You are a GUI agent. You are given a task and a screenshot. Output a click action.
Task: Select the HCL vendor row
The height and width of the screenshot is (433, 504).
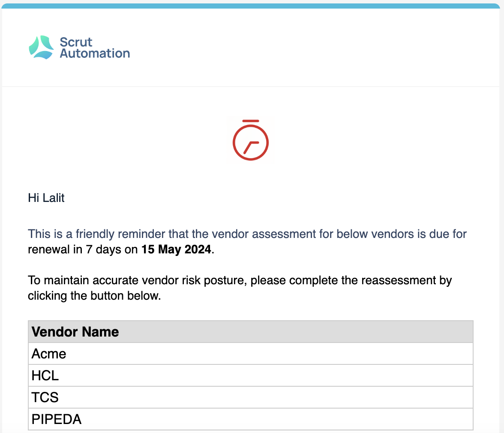tap(251, 376)
